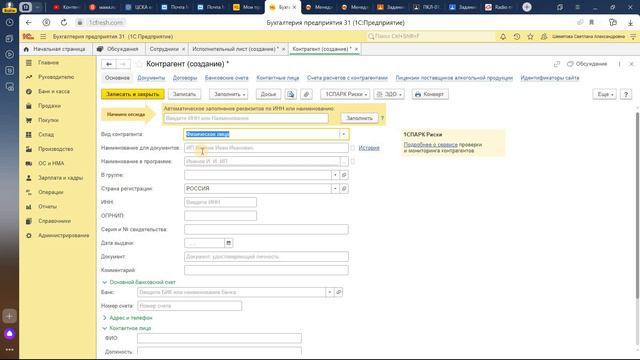The height and width of the screenshot is (360, 640).
Task: Click the Досье button
Action: tap(268, 94)
